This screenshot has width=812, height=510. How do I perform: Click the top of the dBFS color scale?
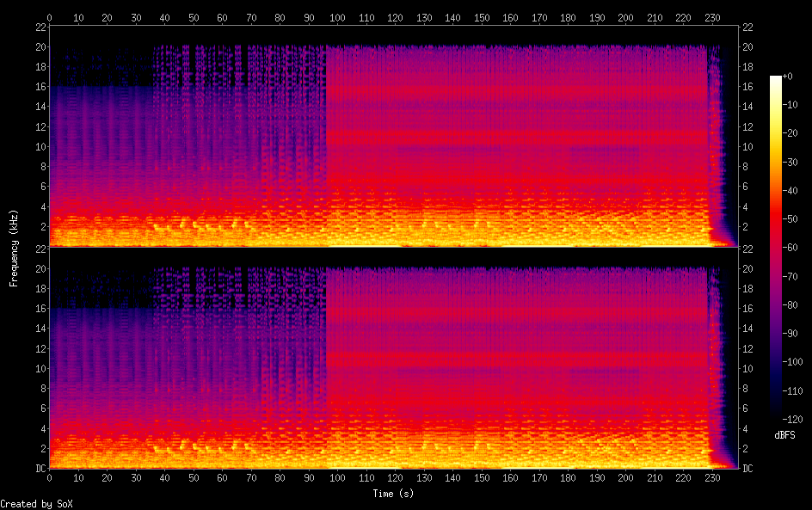click(776, 79)
